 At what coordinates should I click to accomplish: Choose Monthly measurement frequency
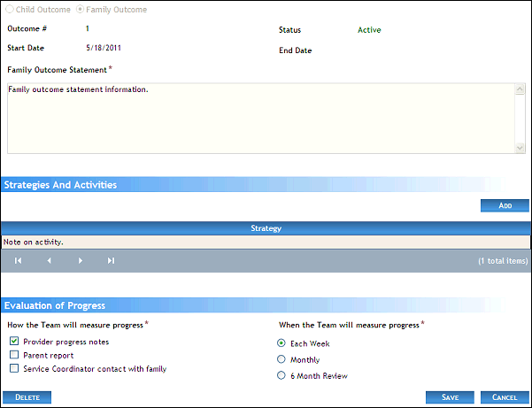[281, 359]
